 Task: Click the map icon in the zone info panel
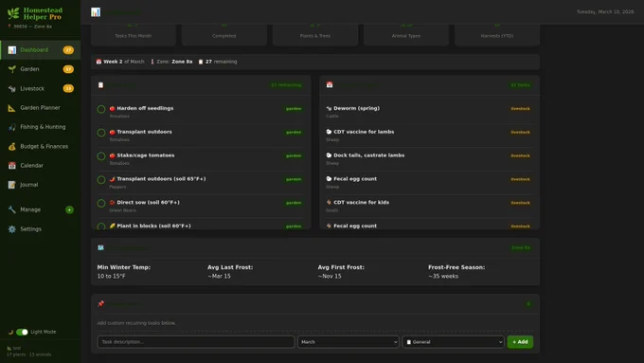point(100,247)
